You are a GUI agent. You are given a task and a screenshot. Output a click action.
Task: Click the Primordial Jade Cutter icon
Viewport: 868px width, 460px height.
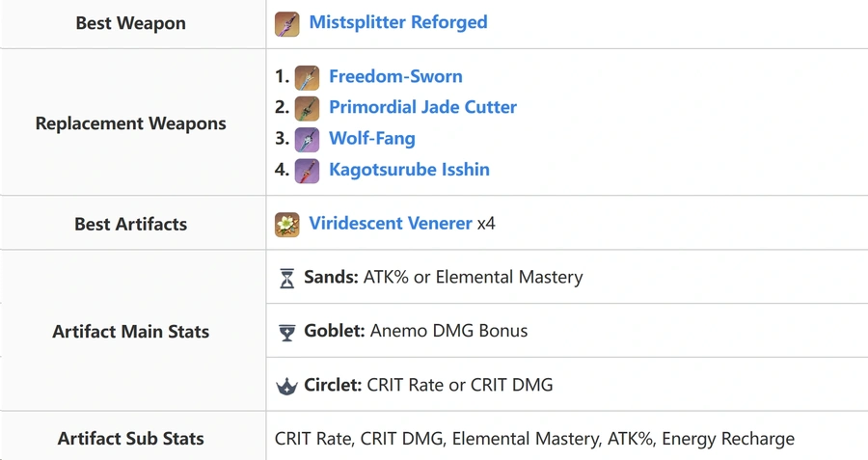click(307, 109)
